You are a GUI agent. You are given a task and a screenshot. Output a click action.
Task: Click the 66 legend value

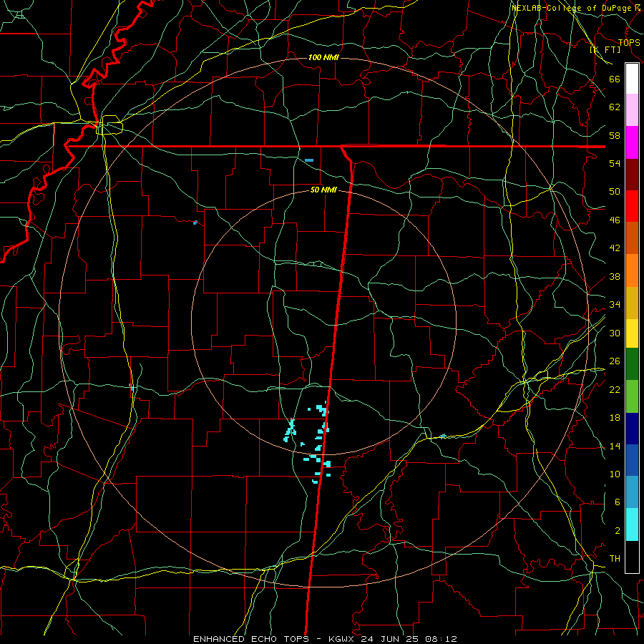[x=615, y=79]
